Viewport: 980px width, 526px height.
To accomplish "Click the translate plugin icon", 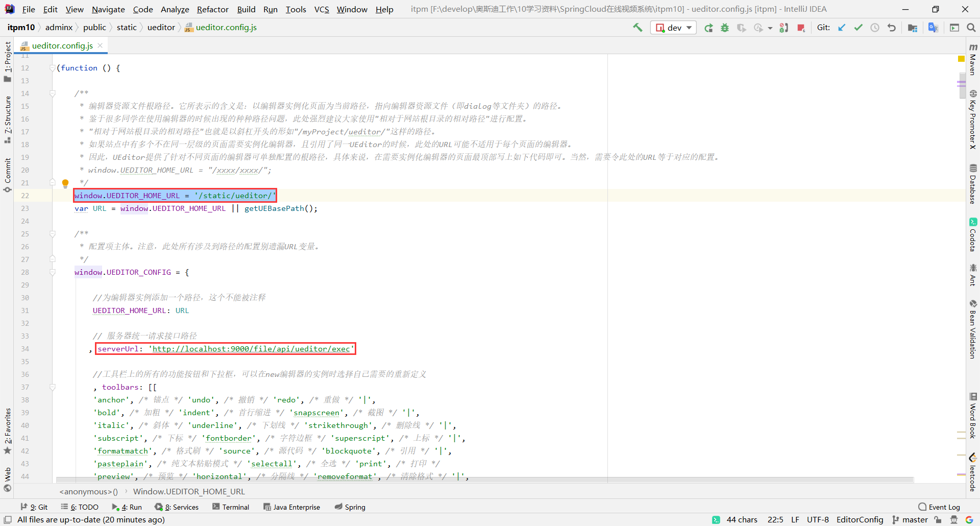I will [933, 28].
